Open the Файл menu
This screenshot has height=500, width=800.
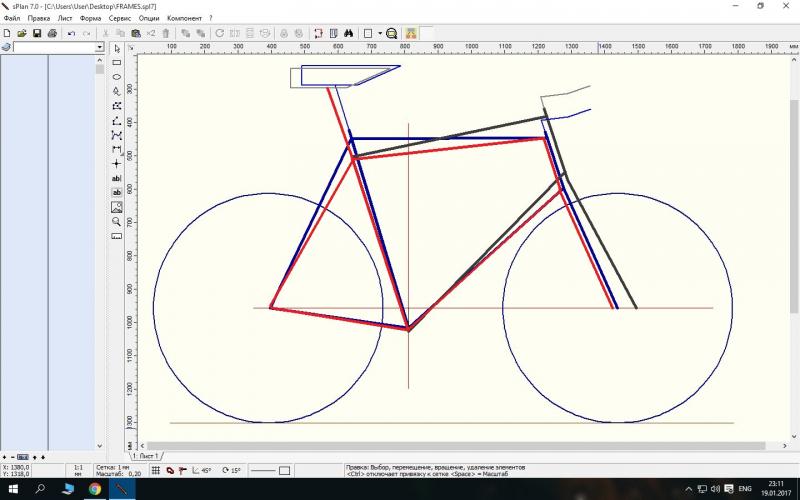click(12, 18)
